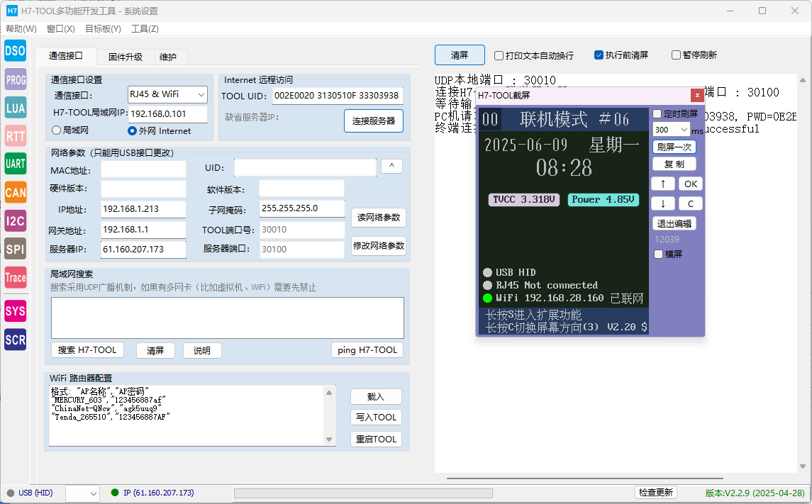Click the TOOL UID input field
The image size is (812, 504).
(x=338, y=96)
